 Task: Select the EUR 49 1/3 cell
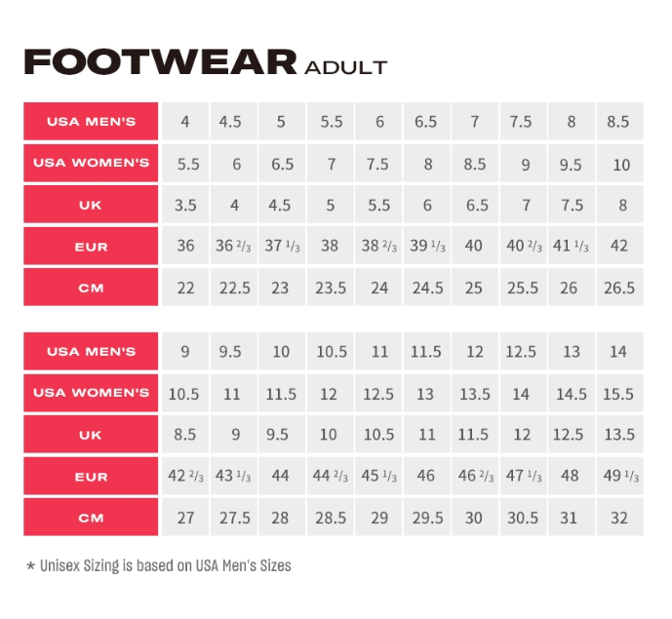coord(619,477)
